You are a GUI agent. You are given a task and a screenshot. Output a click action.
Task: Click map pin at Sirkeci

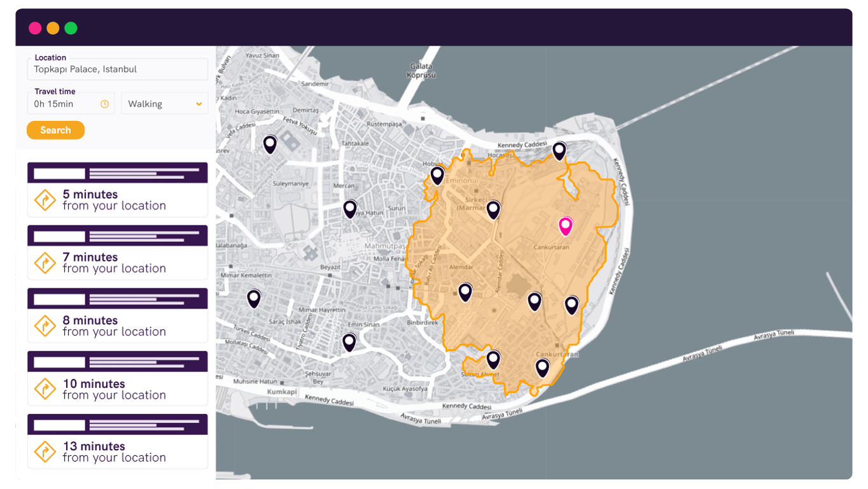point(493,209)
